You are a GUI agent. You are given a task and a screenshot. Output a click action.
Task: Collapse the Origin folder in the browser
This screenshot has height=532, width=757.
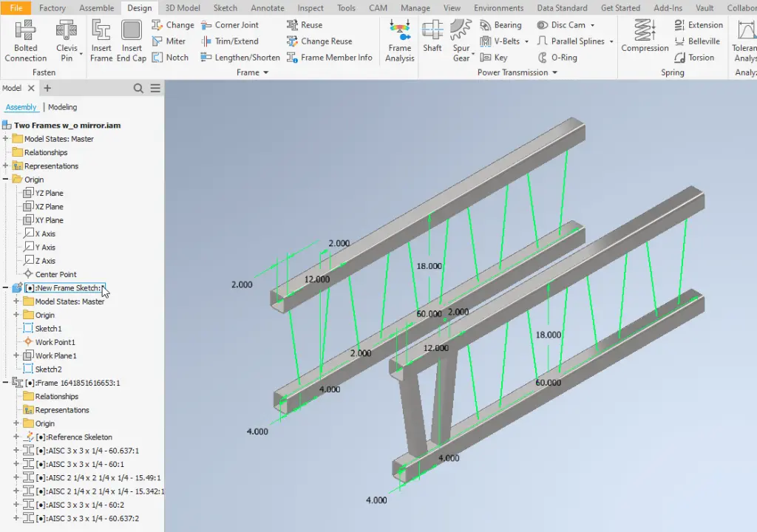coord(6,179)
